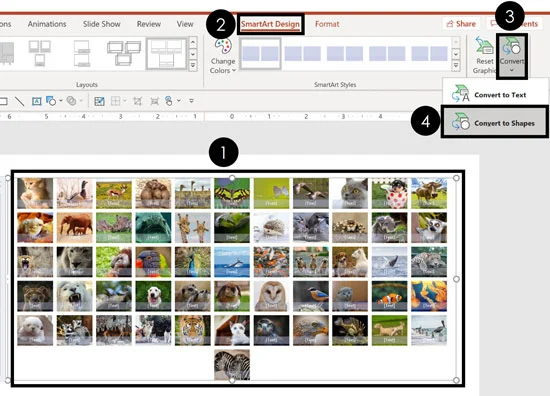The height and width of the screenshot is (396, 550).
Task: Click the pencil edit icon in the toolbar
Action: point(99,101)
